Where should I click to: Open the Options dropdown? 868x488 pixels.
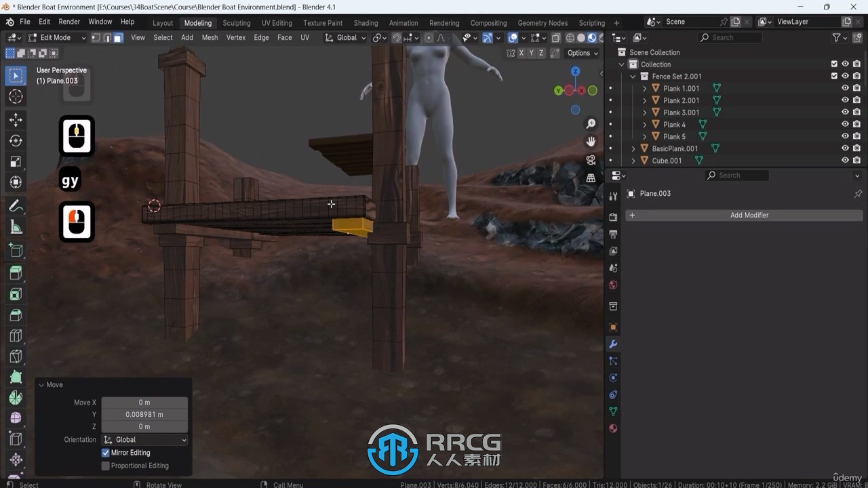click(583, 53)
